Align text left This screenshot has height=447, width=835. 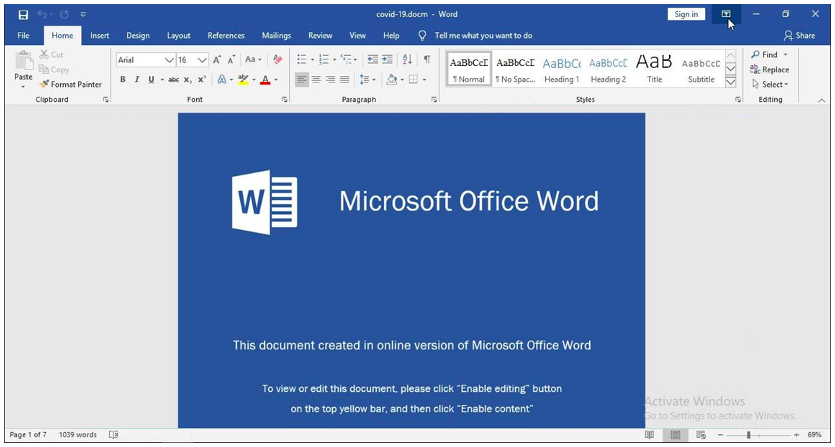(x=301, y=79)
